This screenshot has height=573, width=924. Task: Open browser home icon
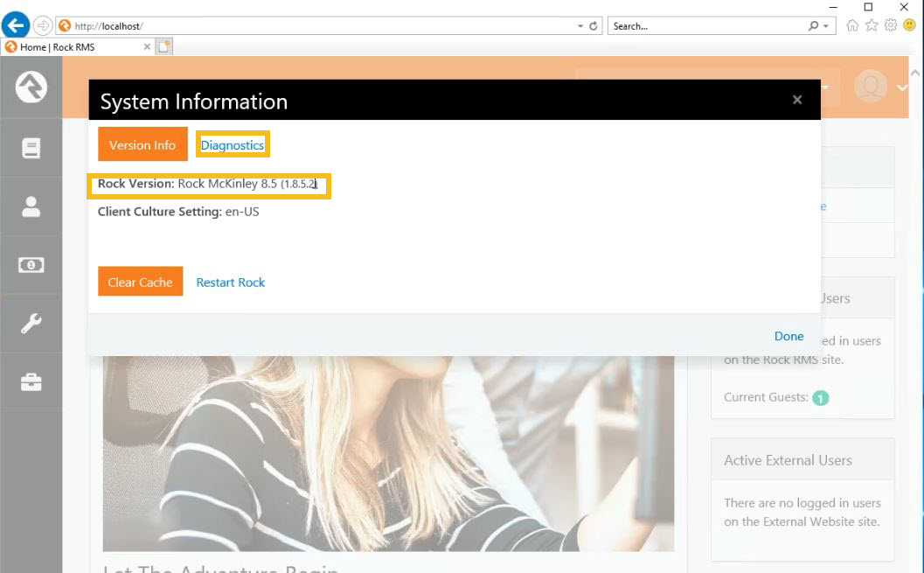(852, 25)
